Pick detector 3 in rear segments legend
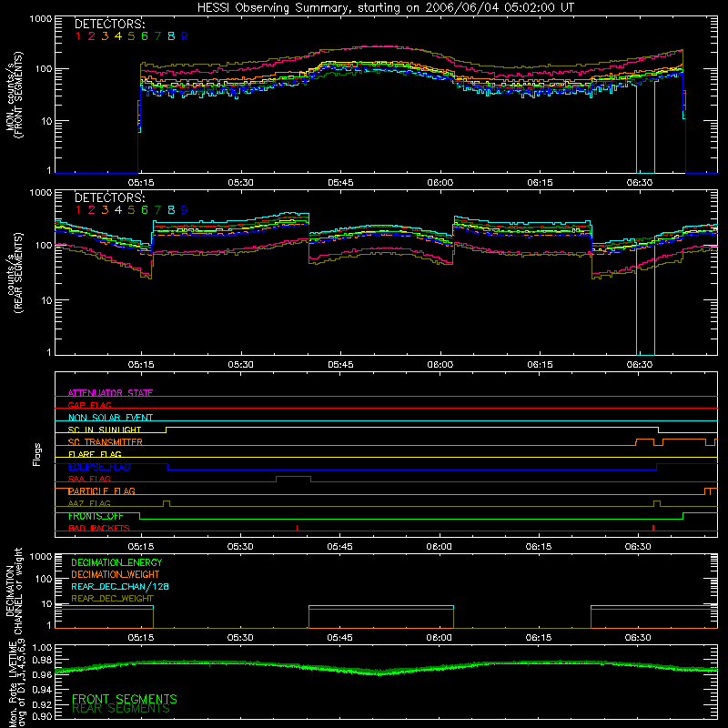728x728 pixels. point(105,210)
